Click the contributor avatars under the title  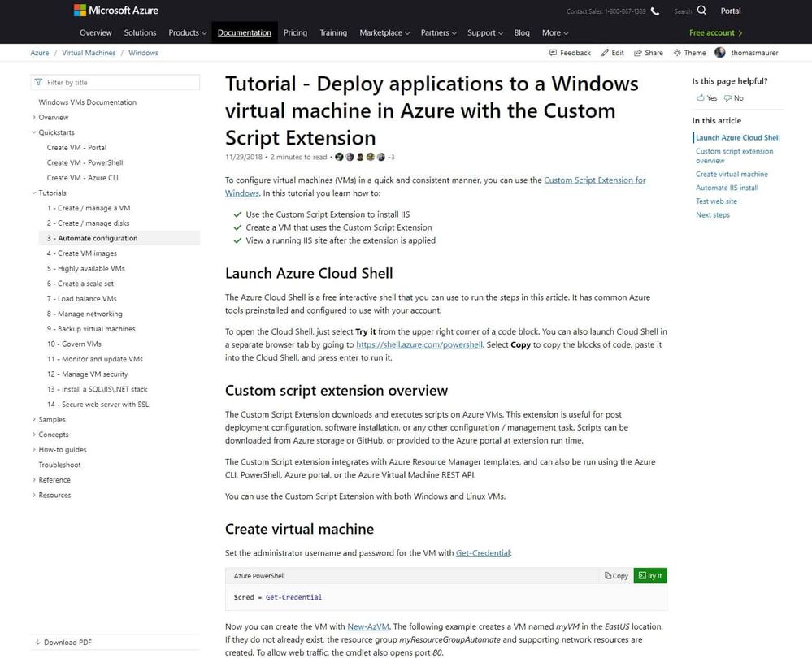coord(360,157)
